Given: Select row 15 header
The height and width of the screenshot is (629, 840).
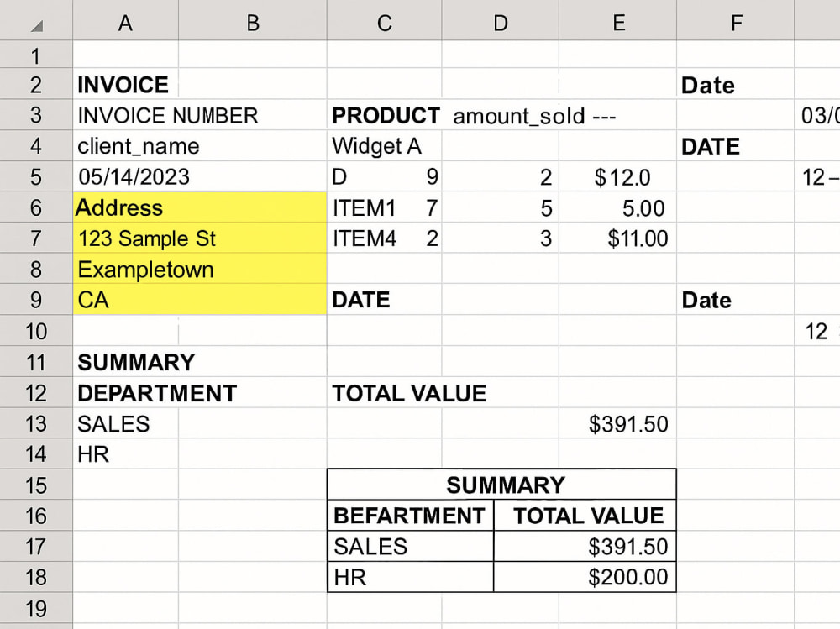Looking at the screenshot, I should click(36, 485).
